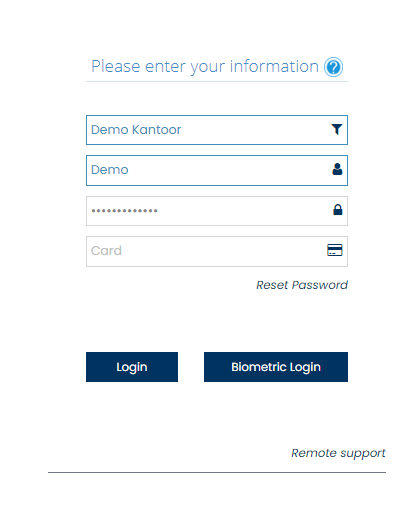Click the underline beneath the heading
Image resolution: width=405 pixels, height=507 pixels.
217,81
